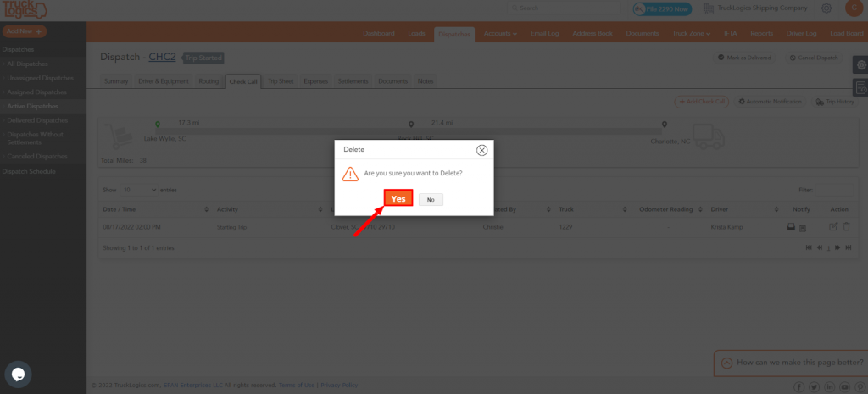Focus the top Search field

point(564,8)
